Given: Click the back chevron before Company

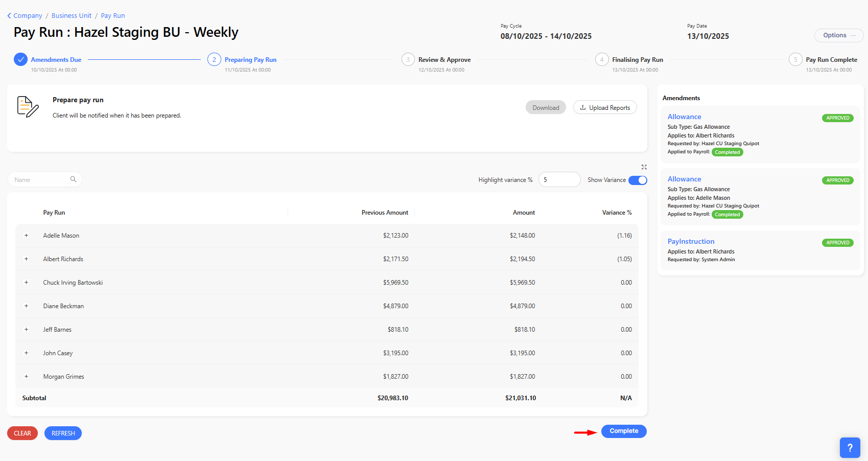Looking at the screenshot, I should (9, 16).
